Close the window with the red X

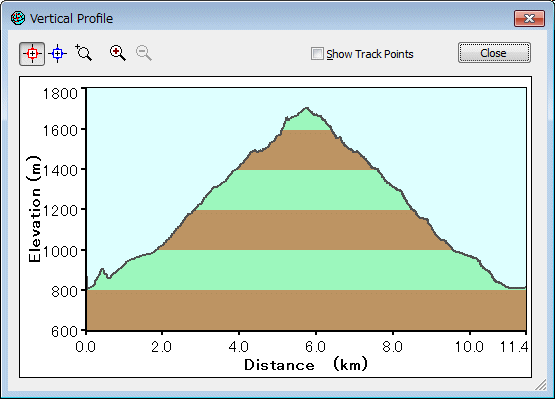point(529,18)
